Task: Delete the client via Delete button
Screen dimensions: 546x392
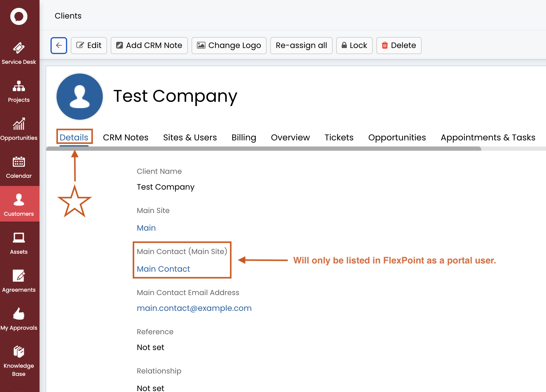Action: (399, 46)
